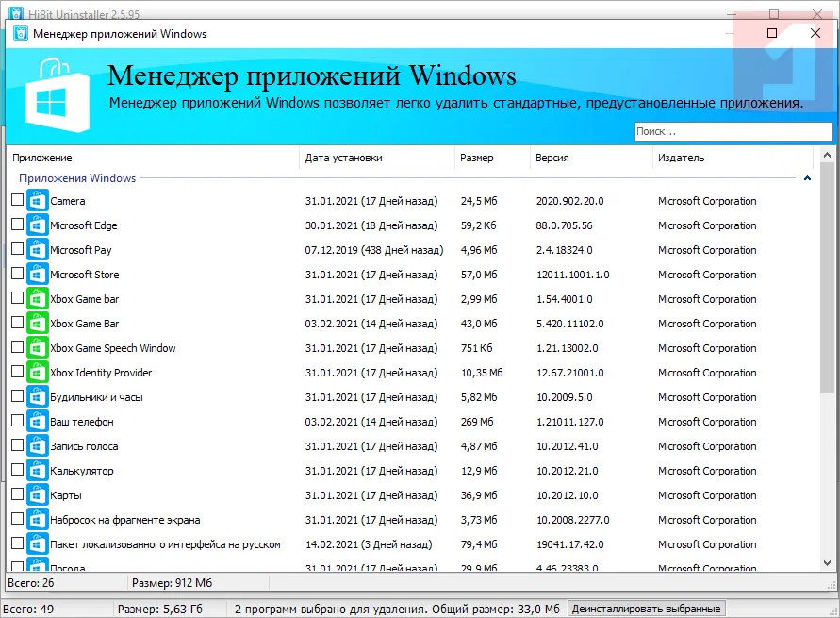
Task: Click the Microsoft Store app icon
Action: pyautogui.click(x=38, y=275)
